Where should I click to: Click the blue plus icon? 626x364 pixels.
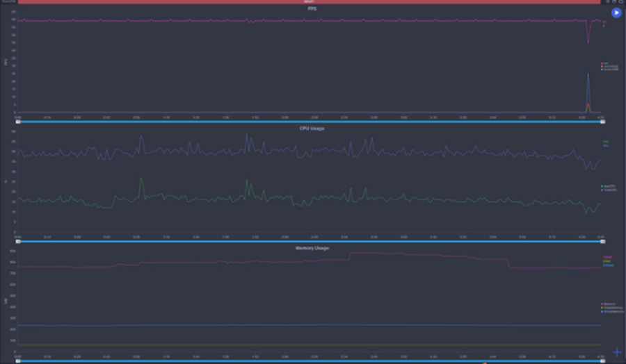click(x=617, y=351)
